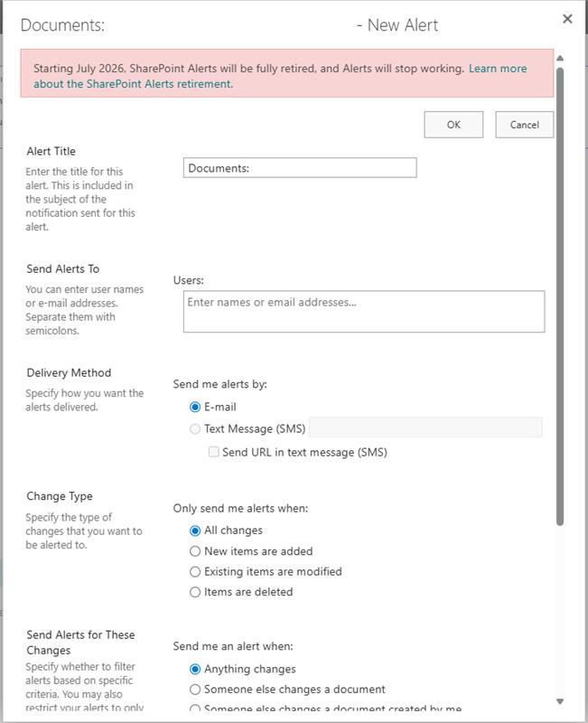This screenshot has height=723, width=588.
Task: Close the New Alert dialog with X
Action: (x=567, y=19)
